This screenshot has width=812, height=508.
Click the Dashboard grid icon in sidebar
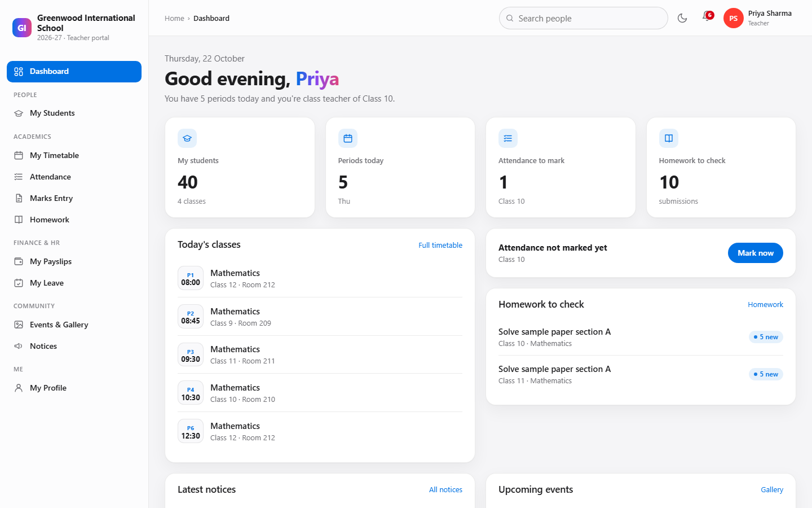pos(19,72)
